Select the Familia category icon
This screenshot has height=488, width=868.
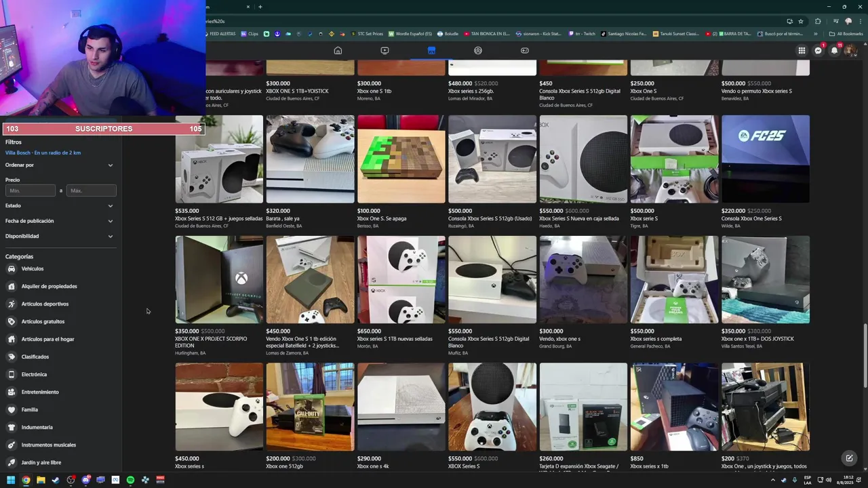tap(11, 410)
